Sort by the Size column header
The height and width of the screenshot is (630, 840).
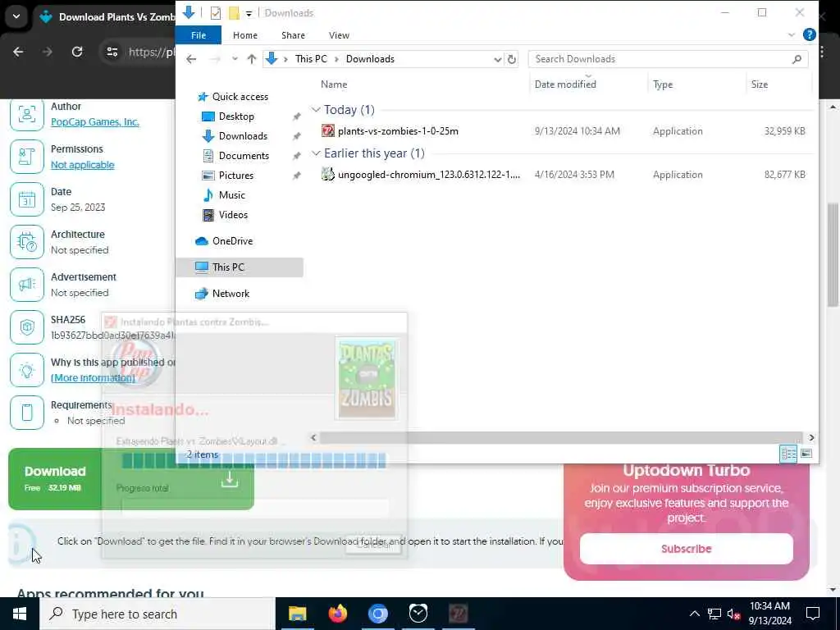759,84
